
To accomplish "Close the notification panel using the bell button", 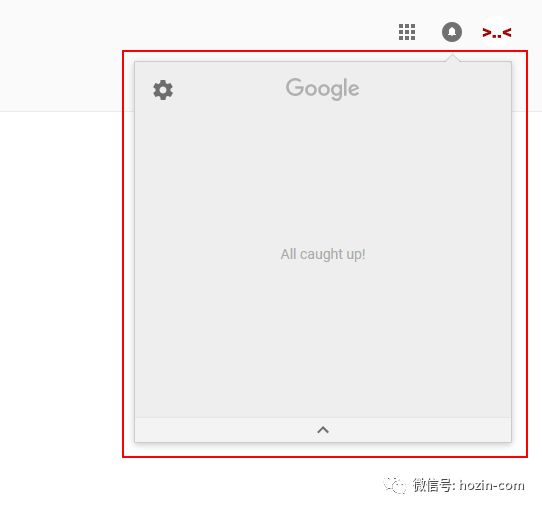I will tap(452, 32).
